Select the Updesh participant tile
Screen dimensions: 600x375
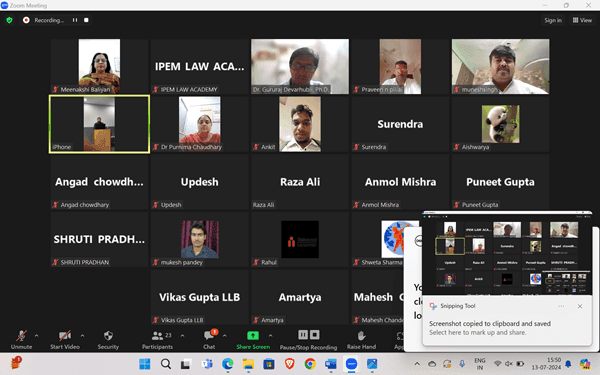click(x=200, y=182)
